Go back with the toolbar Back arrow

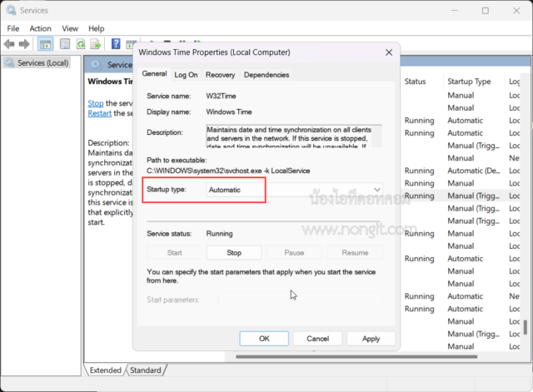click(x=9, y=44)
